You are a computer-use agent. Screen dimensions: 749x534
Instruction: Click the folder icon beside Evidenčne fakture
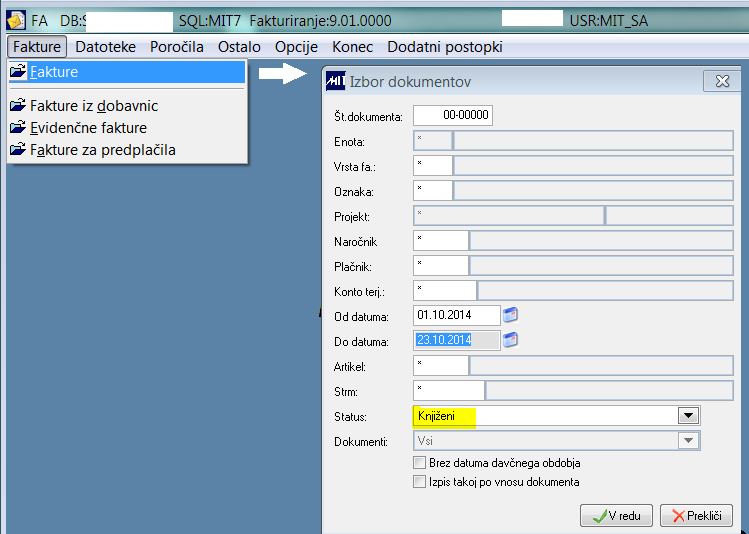click(x=18, y=127)
